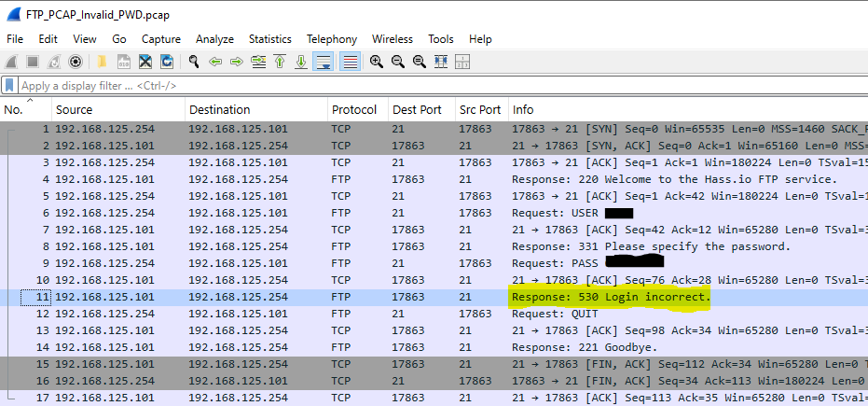Select packet 15 FIN, ACK row

(434, 364)
